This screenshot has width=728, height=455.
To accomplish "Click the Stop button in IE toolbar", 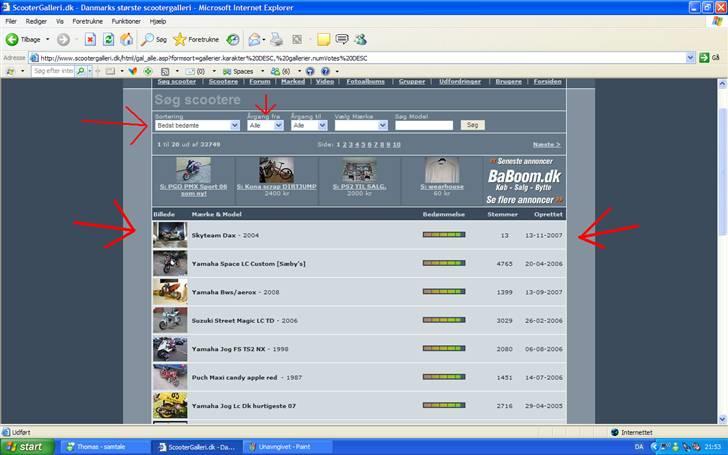I will [x=90, y=40].
